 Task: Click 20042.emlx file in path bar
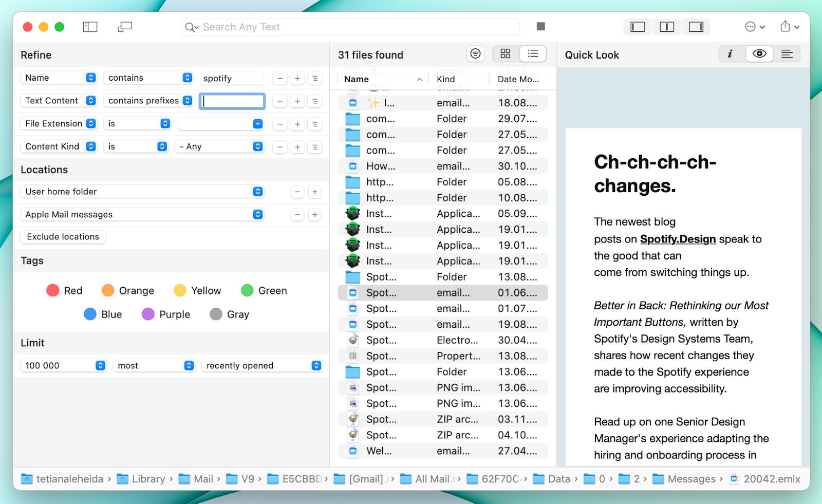(x=764, y=479)
